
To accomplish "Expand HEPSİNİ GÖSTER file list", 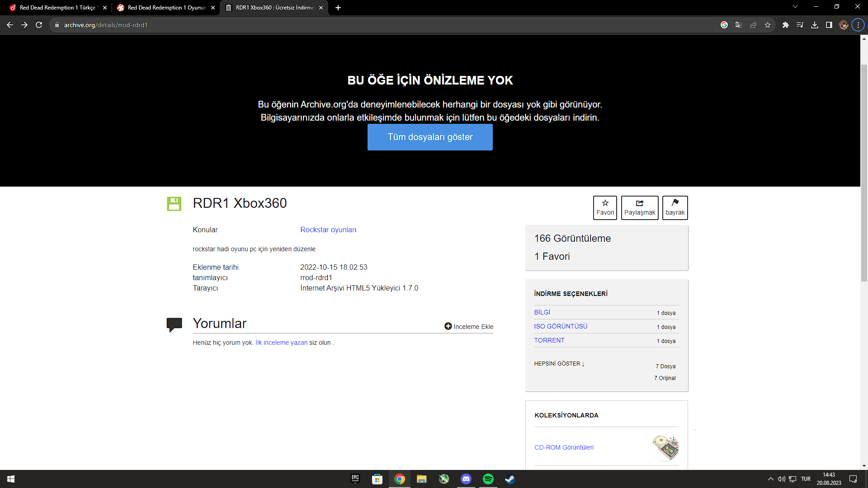I will click(x=559, y=364).
